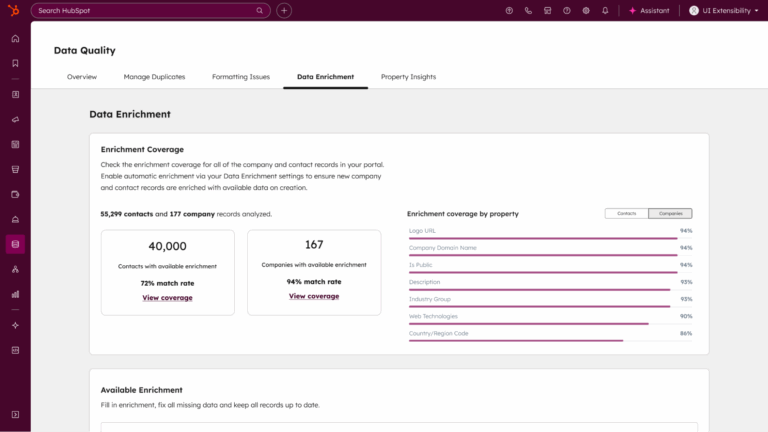The height and width of the screenshot is (432, 768).
Task: Expand the left sidebar navigation
Action: [15, 414]
